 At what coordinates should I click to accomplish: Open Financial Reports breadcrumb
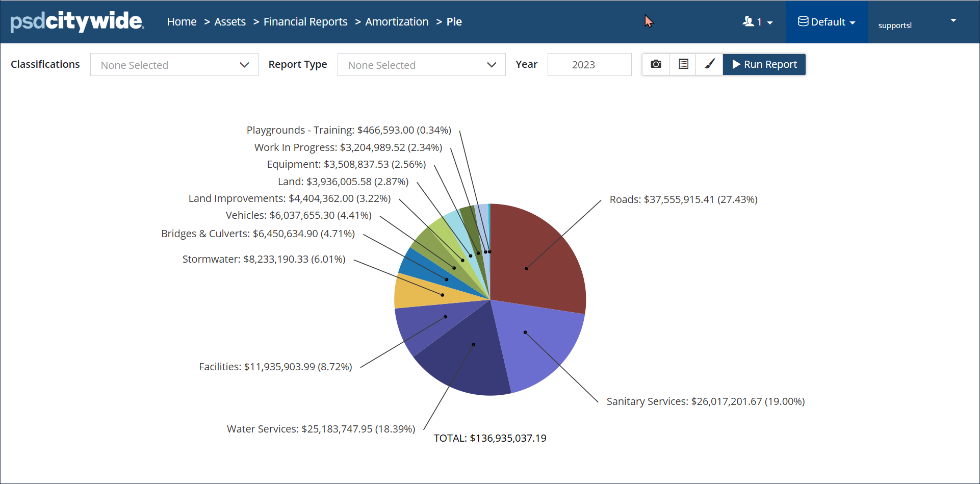click(x=305, y=22)
